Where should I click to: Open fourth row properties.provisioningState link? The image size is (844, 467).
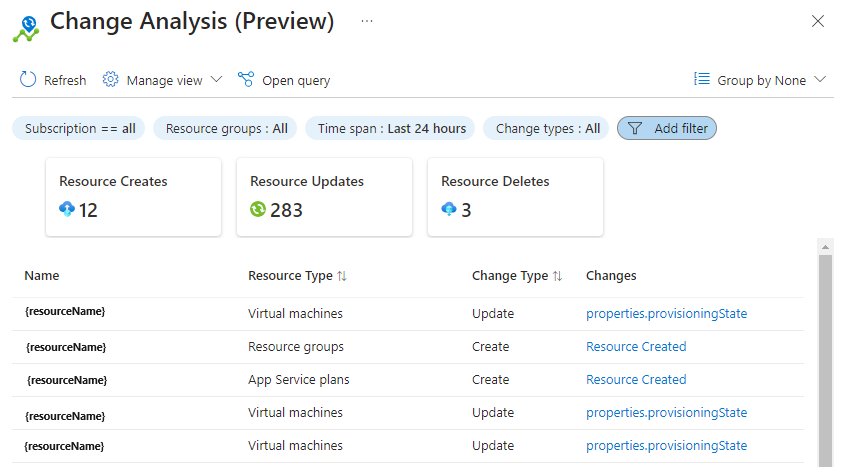click(666, 413)
